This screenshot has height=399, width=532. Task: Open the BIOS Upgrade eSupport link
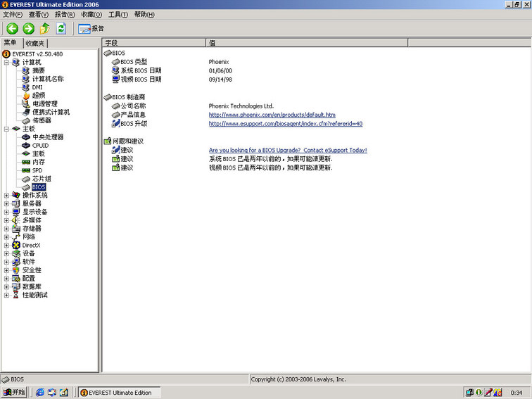click(x=288, y=150)
